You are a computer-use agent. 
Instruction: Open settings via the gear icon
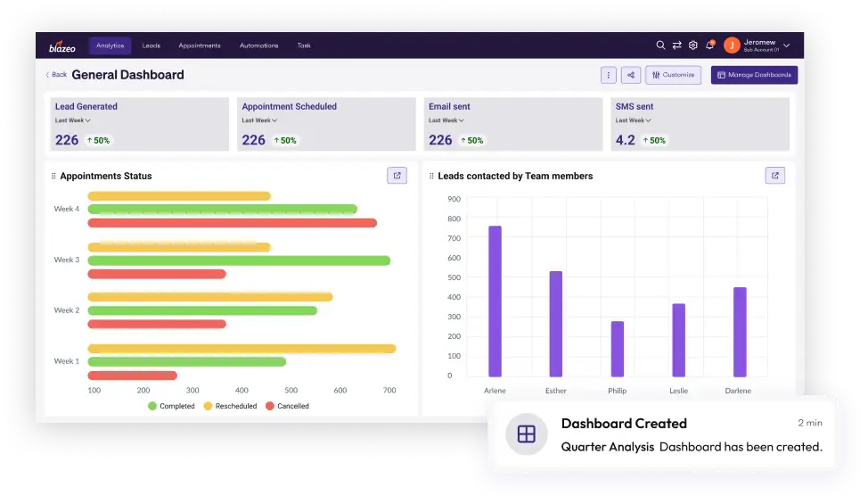(x=693, y=45)
